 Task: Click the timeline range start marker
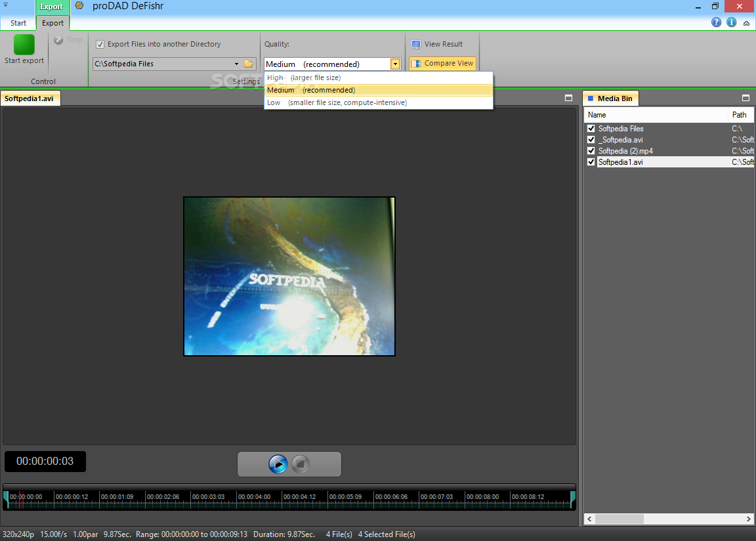[7, 498]
